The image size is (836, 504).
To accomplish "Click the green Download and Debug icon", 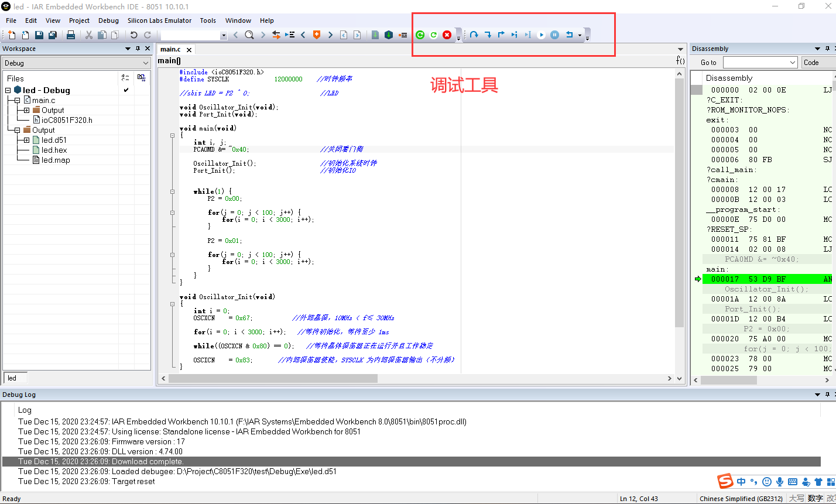I will (420, 35).
